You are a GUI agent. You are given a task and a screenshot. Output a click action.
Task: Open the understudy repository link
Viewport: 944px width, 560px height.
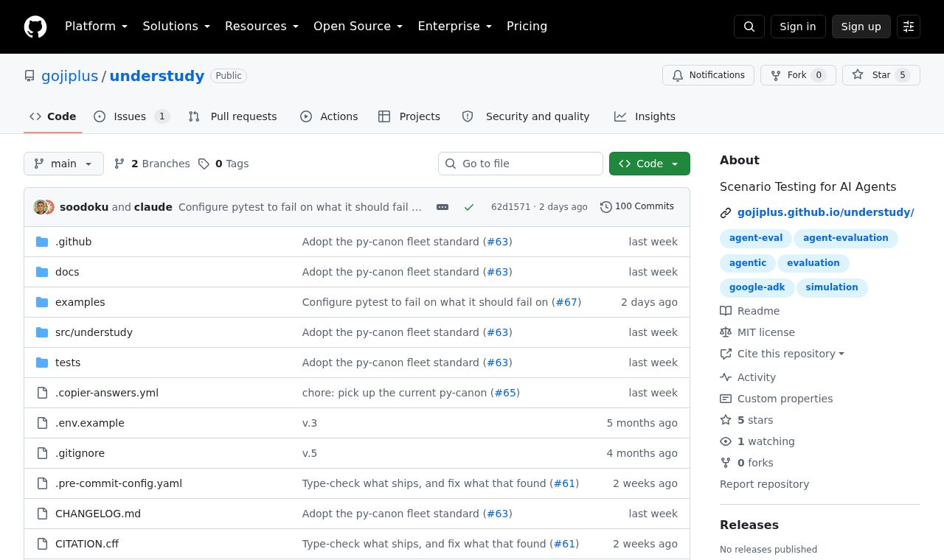[157, 76]
